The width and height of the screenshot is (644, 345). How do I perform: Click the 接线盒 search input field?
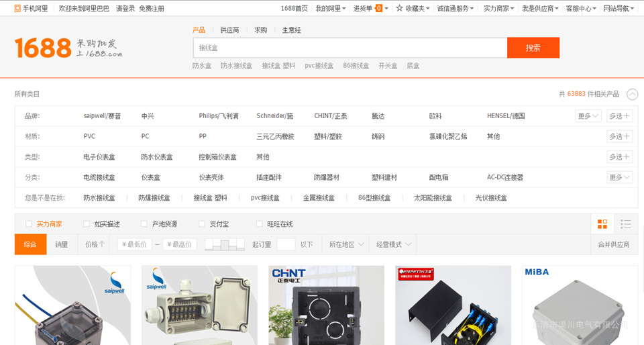pyautogui.click(x=349, y=48)
